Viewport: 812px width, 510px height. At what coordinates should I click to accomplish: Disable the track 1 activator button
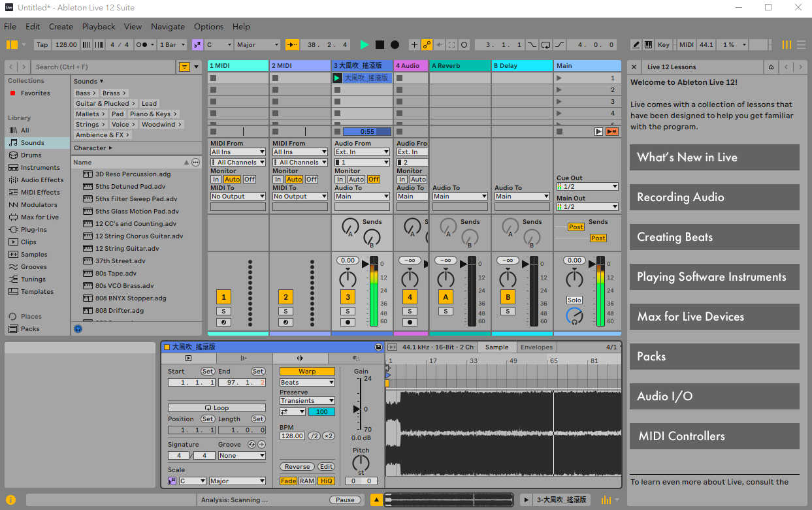point(223,297)
